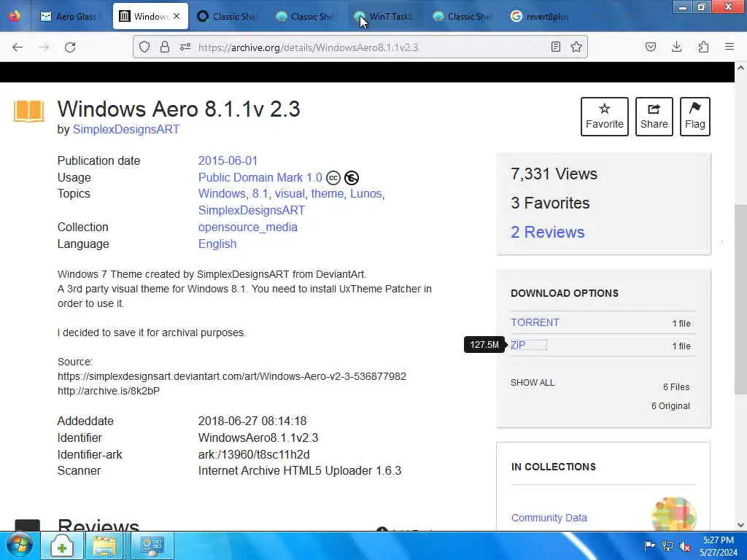Open SimplexDesignsART uploader link
Screen dimensions: 747x560
coord(126,130)
